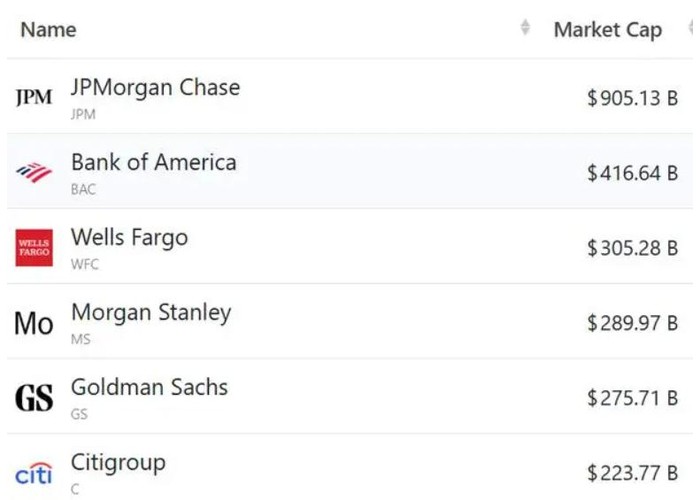
Task: Click the Citigroup citi logo
Action: click(x=34, y=472)
